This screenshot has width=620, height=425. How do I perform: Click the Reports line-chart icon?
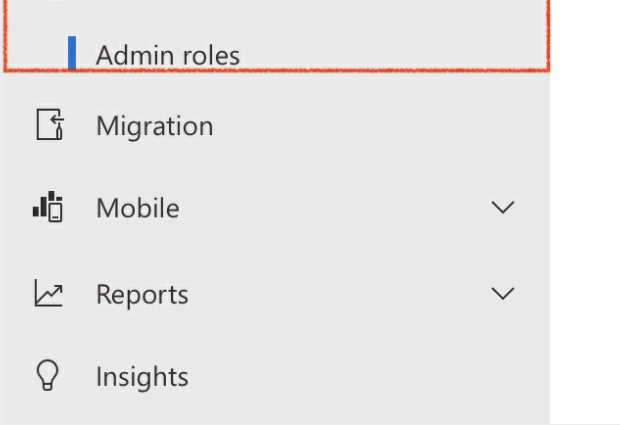pyautogui.click(x=48, y=293)
